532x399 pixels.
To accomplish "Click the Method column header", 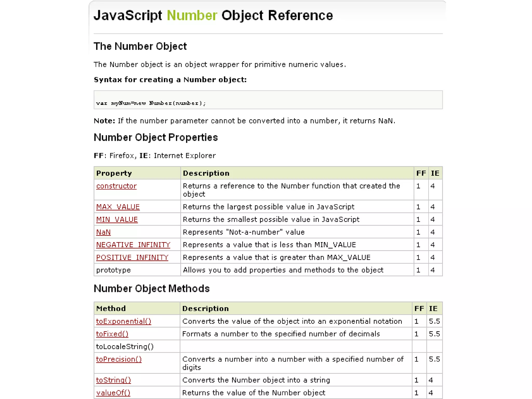I will [111, 309].
